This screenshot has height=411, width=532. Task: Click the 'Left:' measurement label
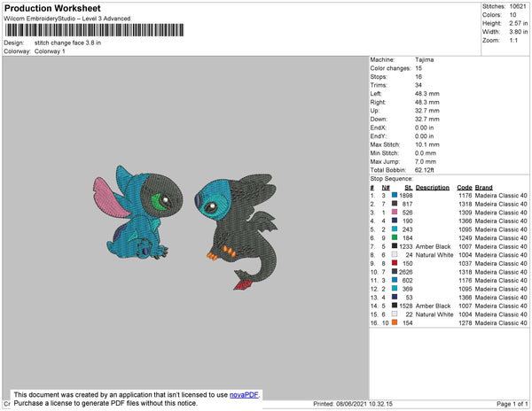376,94
